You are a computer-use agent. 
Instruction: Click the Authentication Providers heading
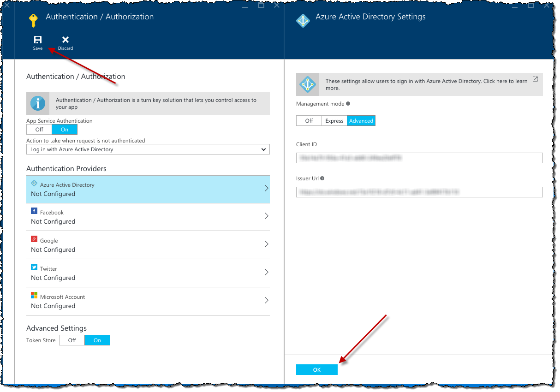(66, 169)
